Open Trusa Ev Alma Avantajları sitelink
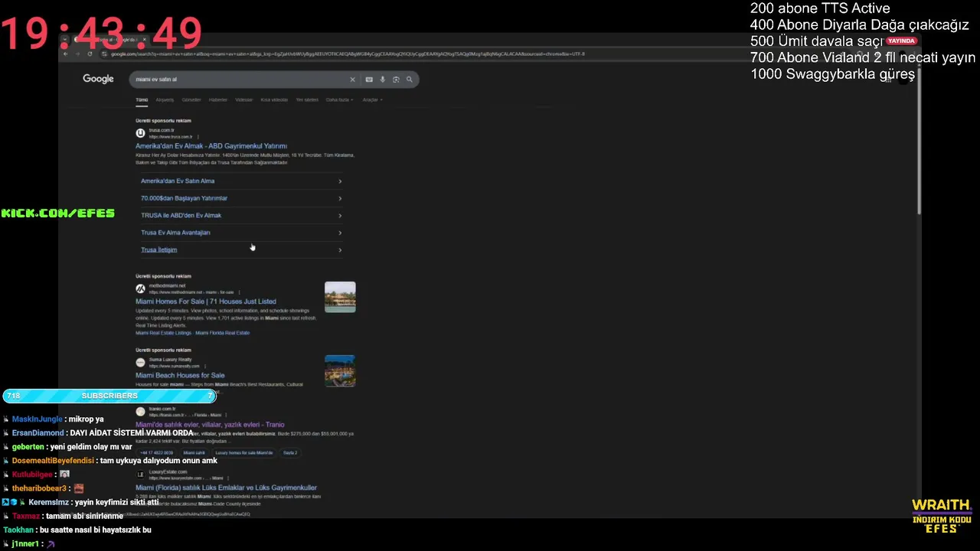 (x=175, y=233)
